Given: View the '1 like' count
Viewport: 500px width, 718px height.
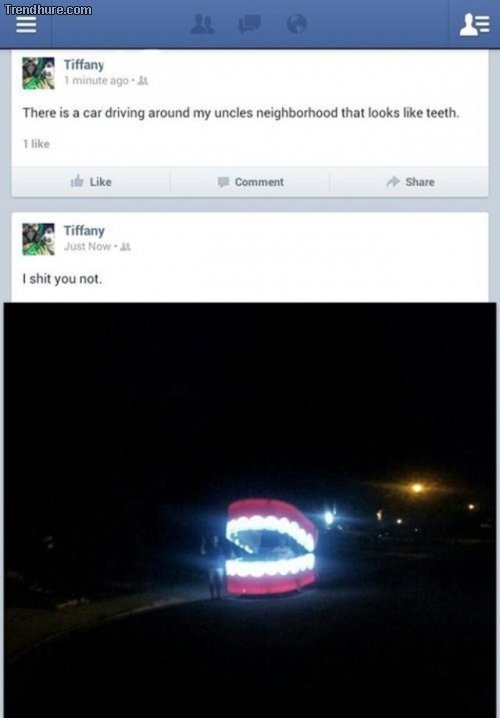Looking at the screenshot, I should point(36,144).
